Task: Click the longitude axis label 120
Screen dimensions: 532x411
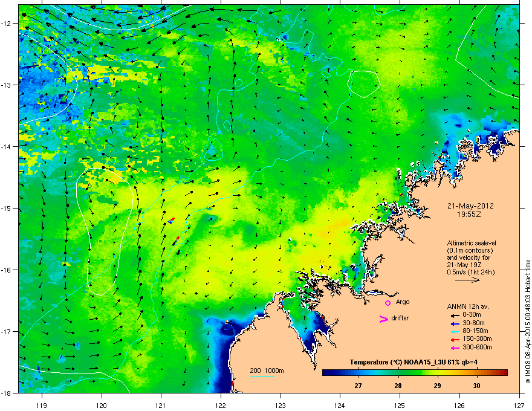Action: 102,405
